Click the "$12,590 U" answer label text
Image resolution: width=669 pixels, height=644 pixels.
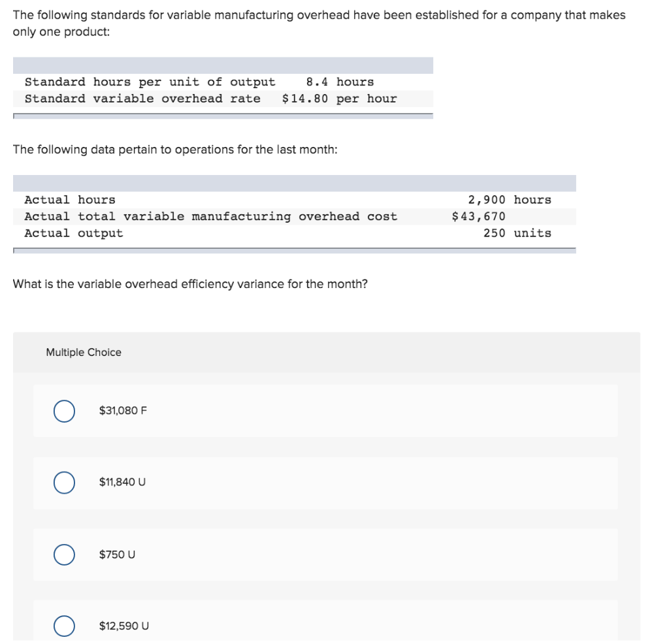click(x=123, y=626)
